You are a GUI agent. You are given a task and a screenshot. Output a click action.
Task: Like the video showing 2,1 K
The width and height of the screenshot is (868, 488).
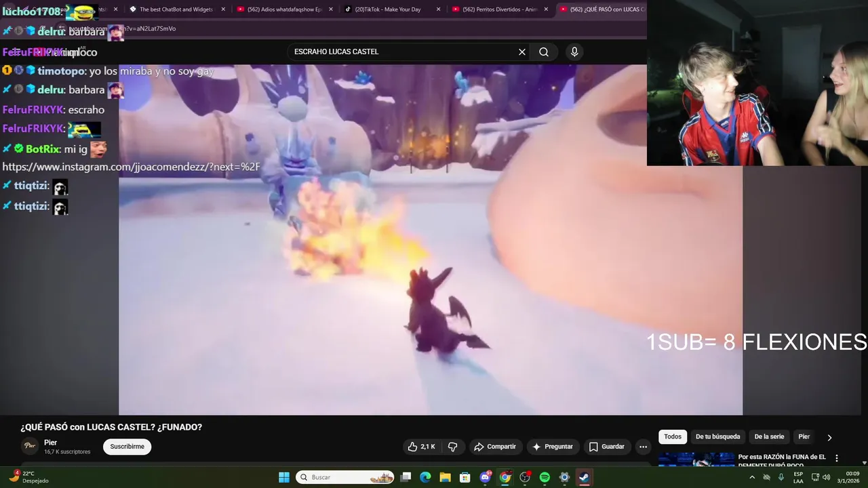pyautogui.click(x=421, y=447)
